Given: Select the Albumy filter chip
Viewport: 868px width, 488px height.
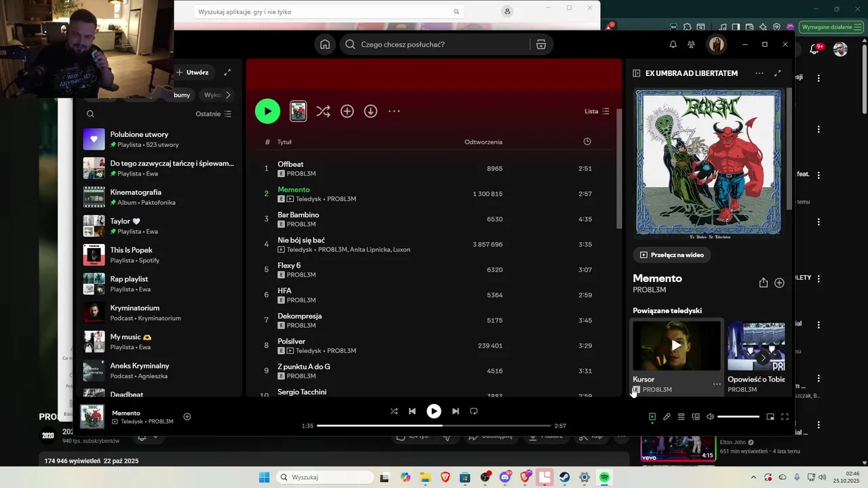Looking at the screenshot, I should 182,95.
